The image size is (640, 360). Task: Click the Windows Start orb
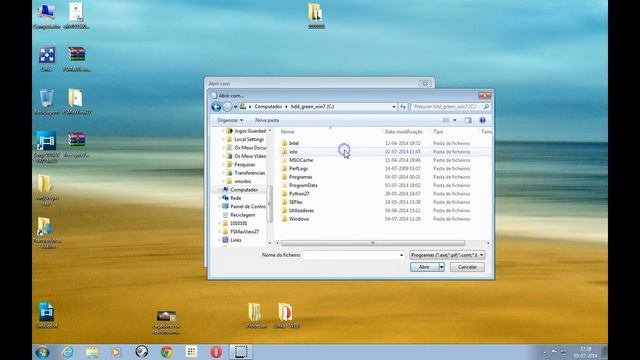[x=42, y=352]
